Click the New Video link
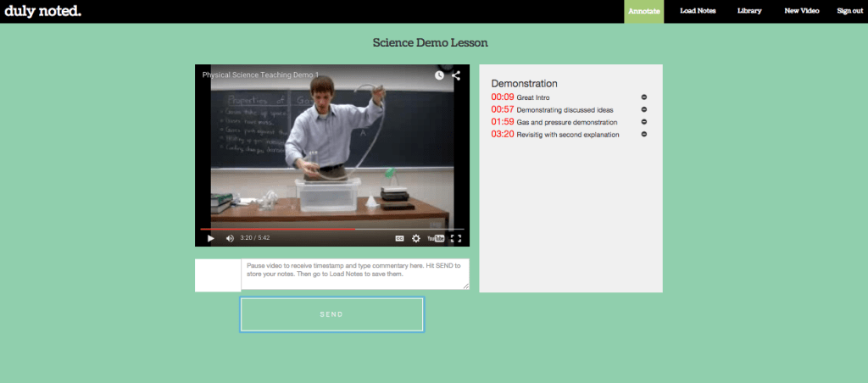 click(801, 11)
